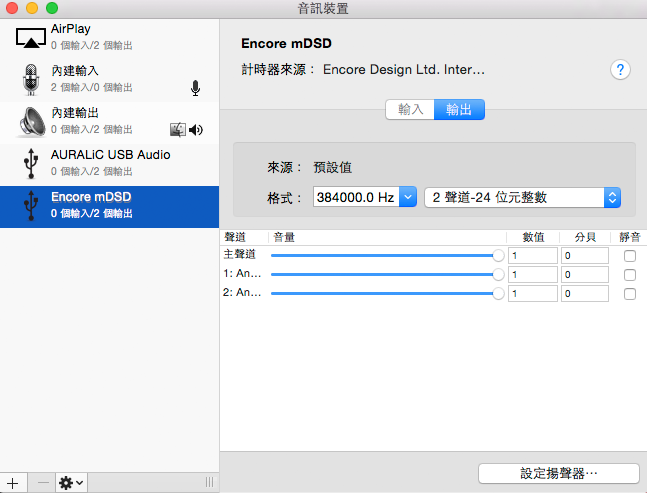Click the 靜音 column header
Image resolution: width=647 pixels, height=493 pixels.
coord(629,237)
